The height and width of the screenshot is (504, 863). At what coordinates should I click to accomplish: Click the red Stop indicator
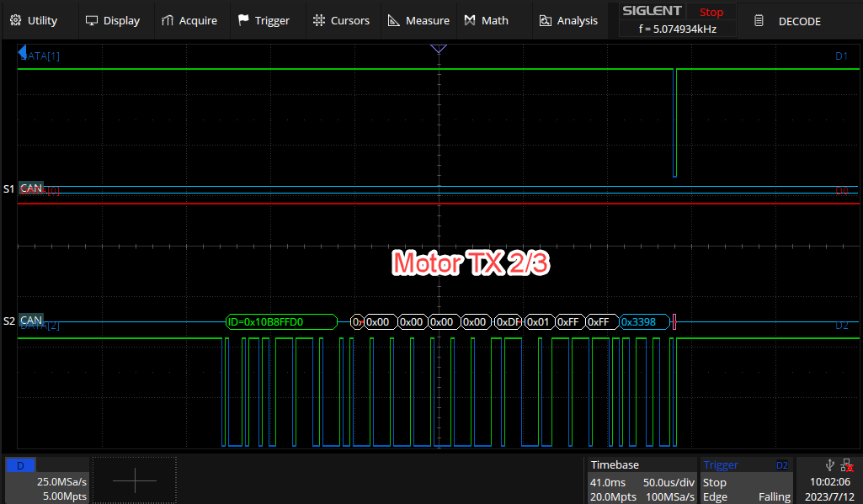point(711,12)
